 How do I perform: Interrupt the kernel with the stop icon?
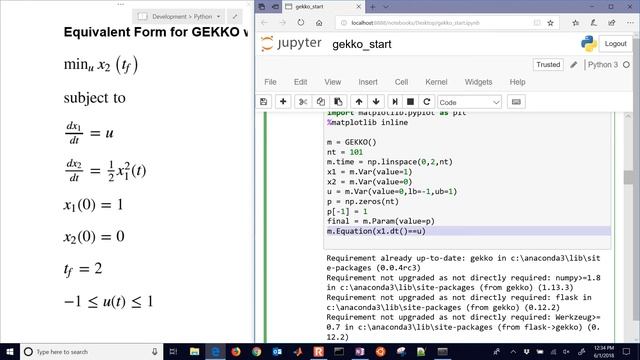(x=411, y=102)
